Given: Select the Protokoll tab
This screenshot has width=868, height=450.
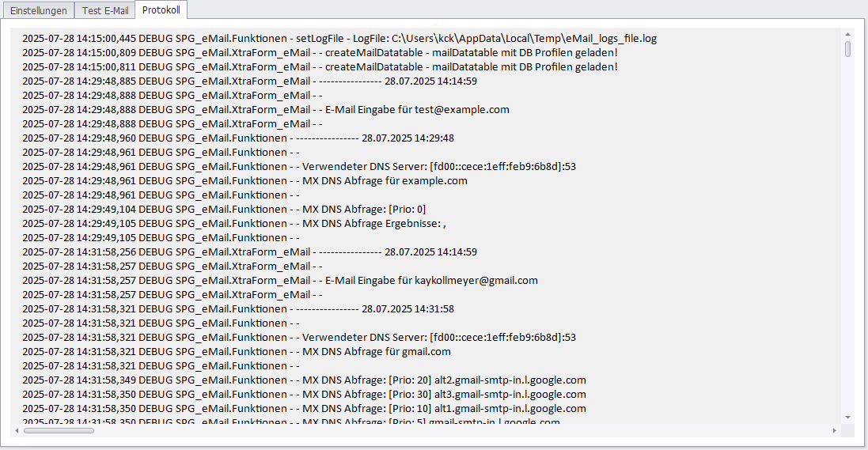Looking at the screenshot, I should point(161,10).
